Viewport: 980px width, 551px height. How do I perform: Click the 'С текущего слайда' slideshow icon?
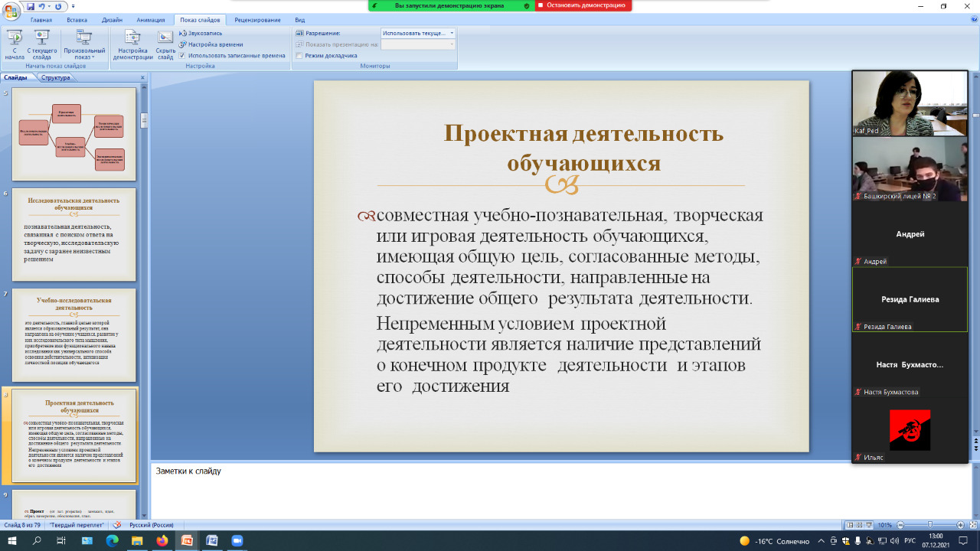(x=42, y=44)
